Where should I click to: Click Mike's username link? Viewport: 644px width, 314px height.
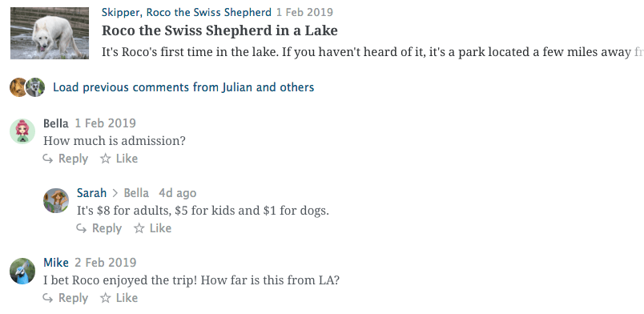[56, 262]
